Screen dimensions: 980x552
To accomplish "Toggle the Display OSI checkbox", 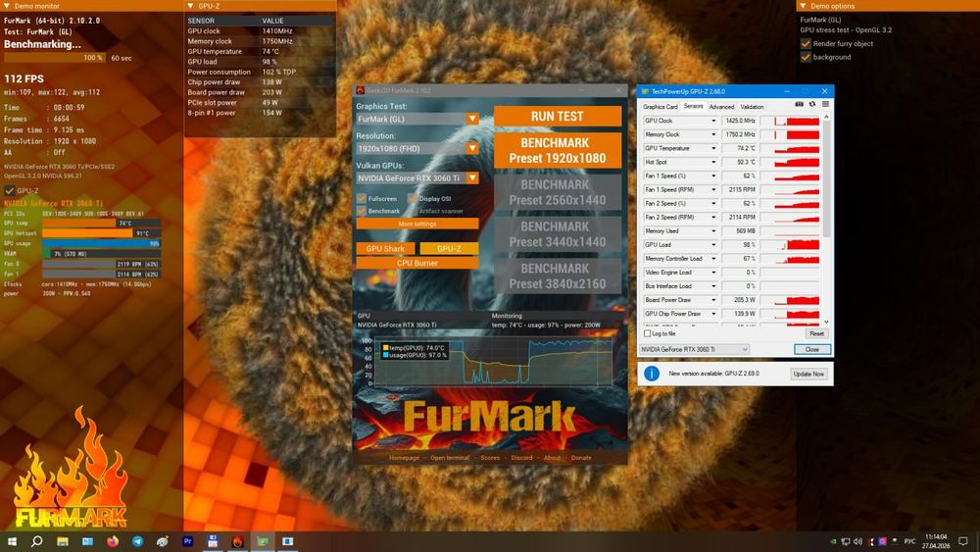I will coord(413,198).
